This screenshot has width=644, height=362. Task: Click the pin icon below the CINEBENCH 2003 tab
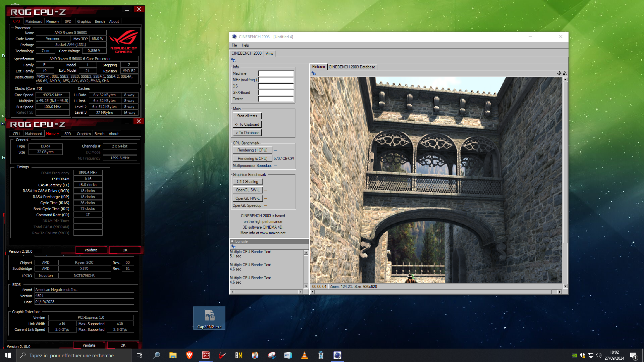pos(233,60)
